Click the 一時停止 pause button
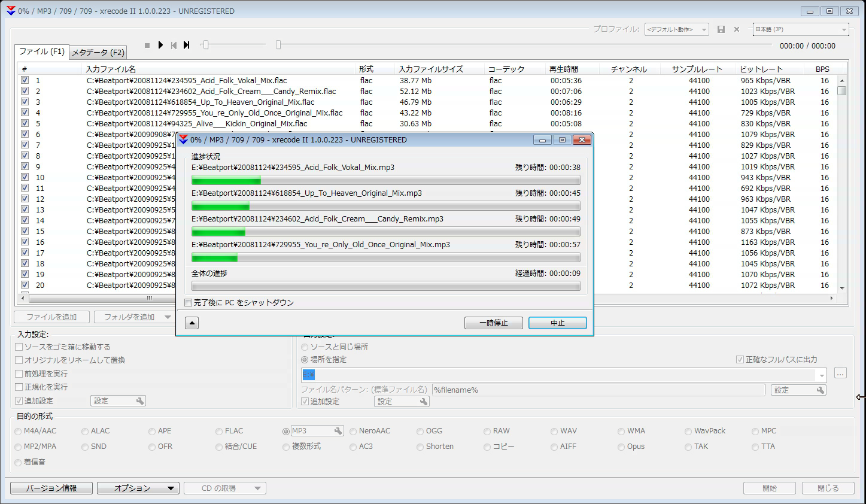The image size is (866, 504). point(494,323)
